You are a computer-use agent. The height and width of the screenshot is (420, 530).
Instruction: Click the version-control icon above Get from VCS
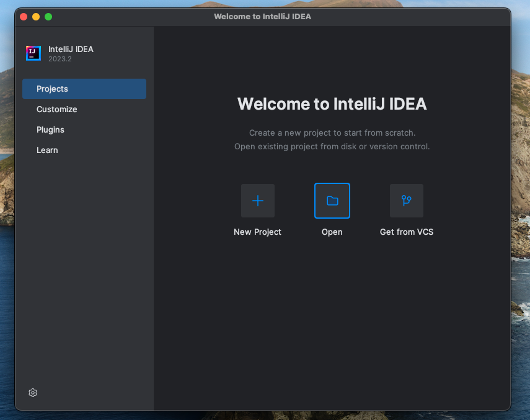pos(406,200)
